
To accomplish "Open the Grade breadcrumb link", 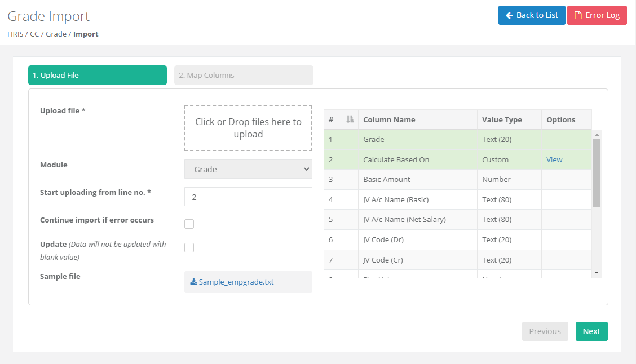I will tap(56, 34).
